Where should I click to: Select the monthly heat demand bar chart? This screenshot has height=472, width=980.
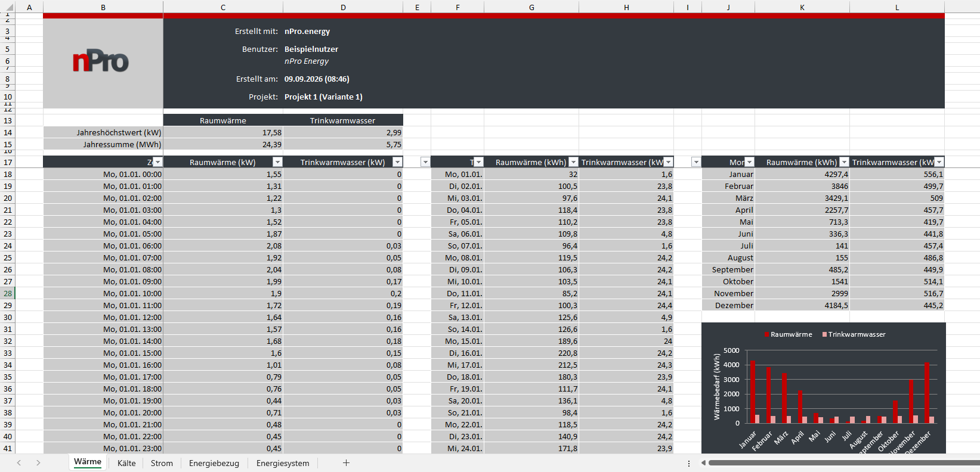pos(824,388)
